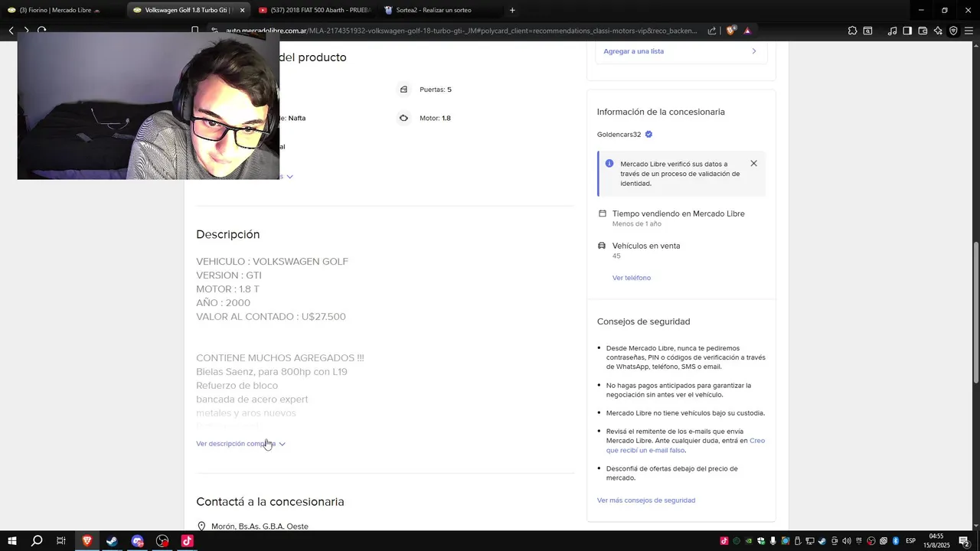Click the webcam overlay video
This screenshot has width=980, height=551.
pos(149,106)
